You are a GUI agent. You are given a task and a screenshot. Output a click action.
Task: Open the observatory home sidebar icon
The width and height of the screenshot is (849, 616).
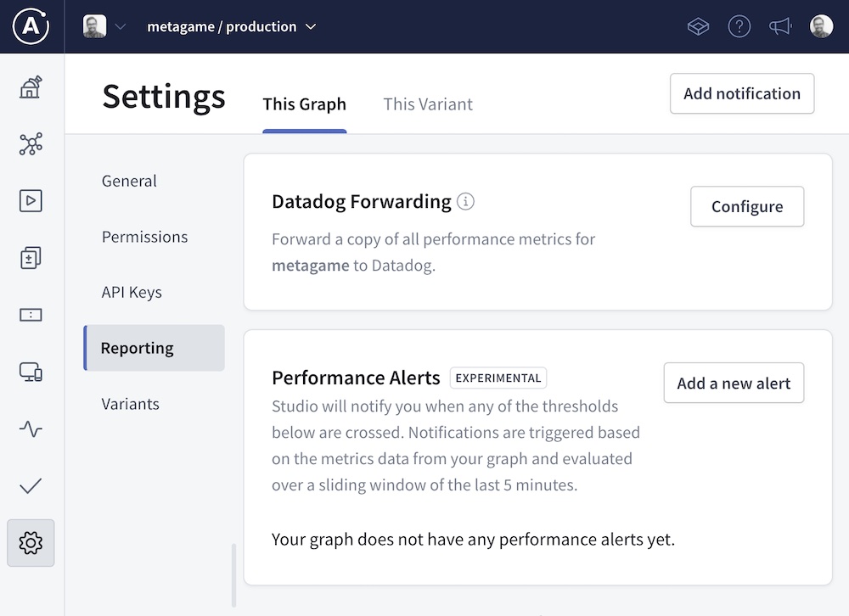point(31,87)
